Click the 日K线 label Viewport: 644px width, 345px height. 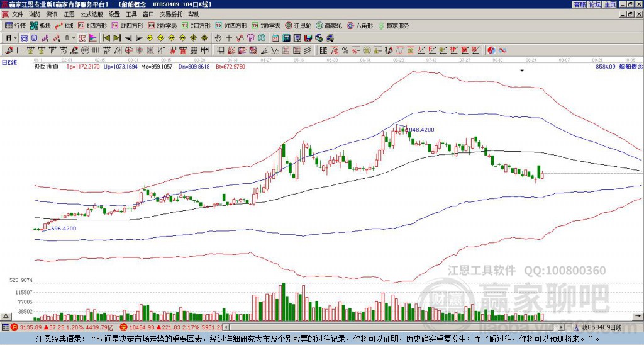pyautogui.click(x=9, y=63)
